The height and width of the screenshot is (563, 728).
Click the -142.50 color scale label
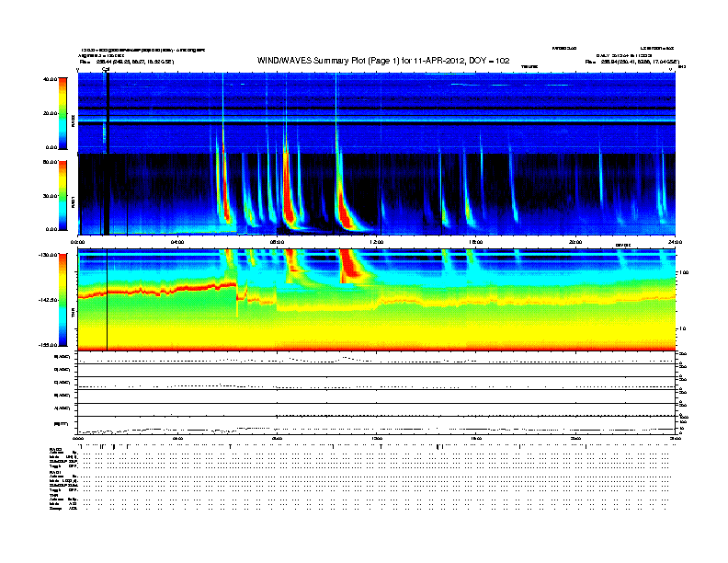pyautogui.click(x=49, y=300)
